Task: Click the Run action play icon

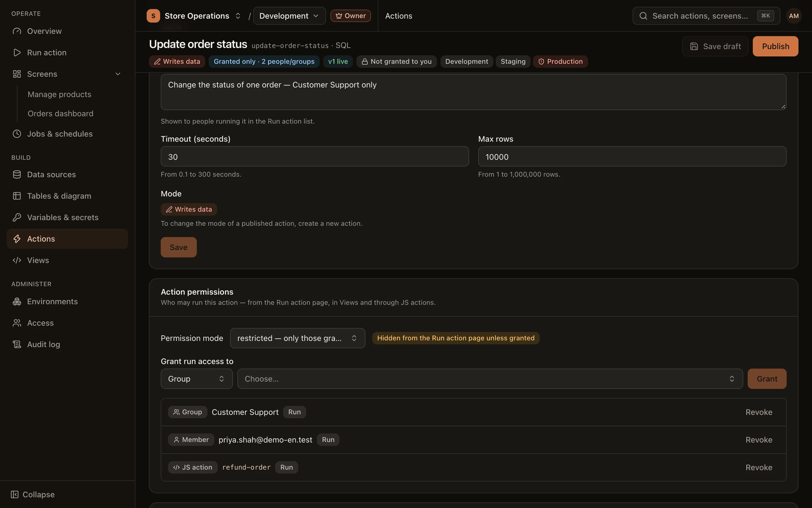Action: point(17,53)
